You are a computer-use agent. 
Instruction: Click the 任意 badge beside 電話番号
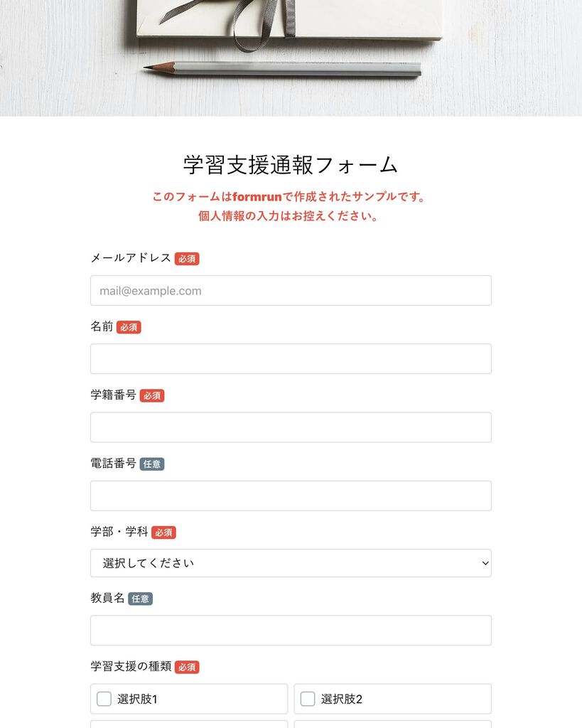coord(152,464)
